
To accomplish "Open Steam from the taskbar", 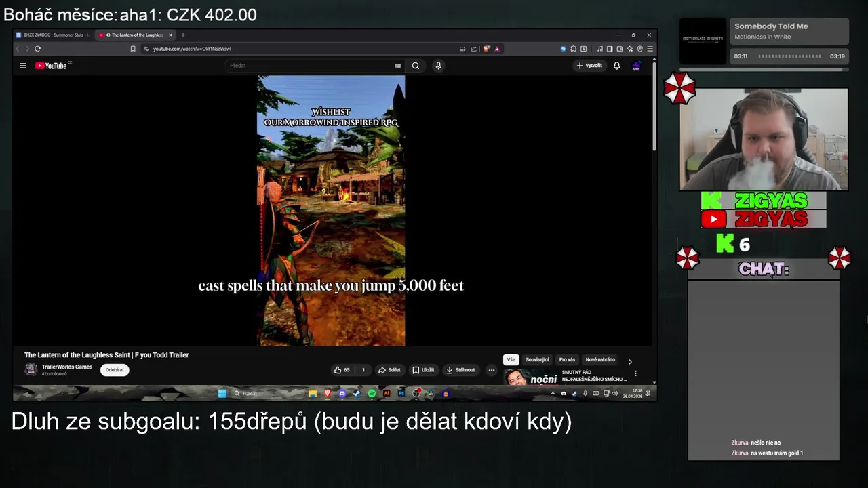I will (357, 393).
